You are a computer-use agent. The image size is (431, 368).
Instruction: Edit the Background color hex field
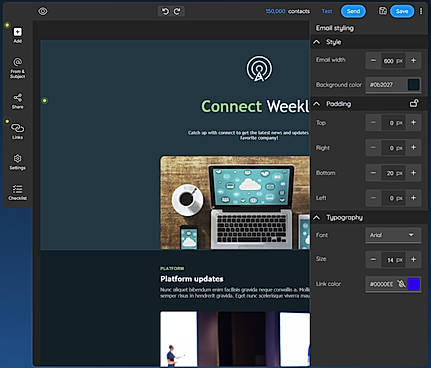(x=387, y=85)
